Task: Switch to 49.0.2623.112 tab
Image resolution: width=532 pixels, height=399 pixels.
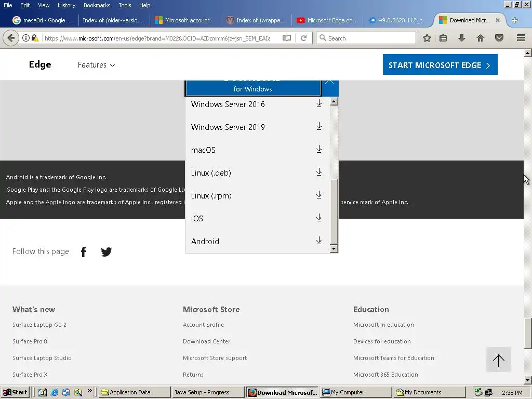Action: 398,20
